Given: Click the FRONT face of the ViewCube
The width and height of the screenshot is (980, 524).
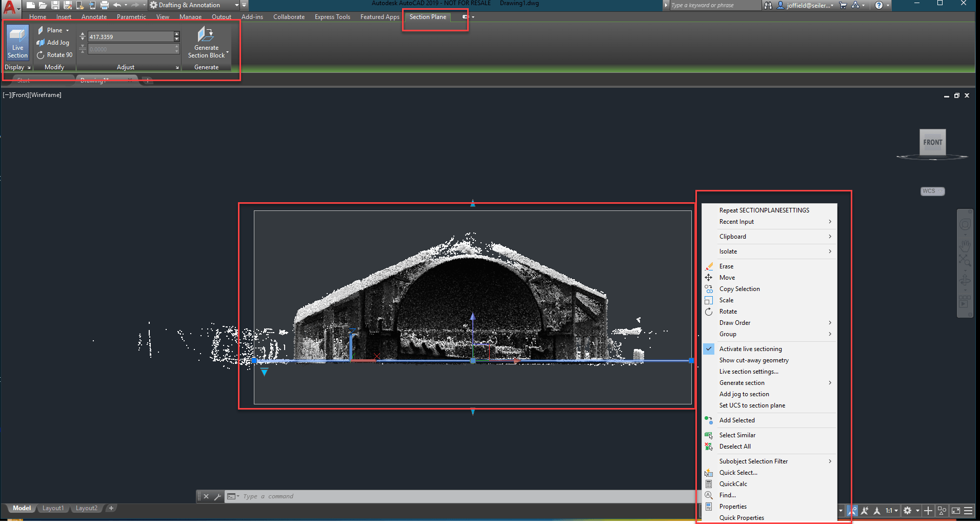Looking at the screenshot, I should 932,143.
